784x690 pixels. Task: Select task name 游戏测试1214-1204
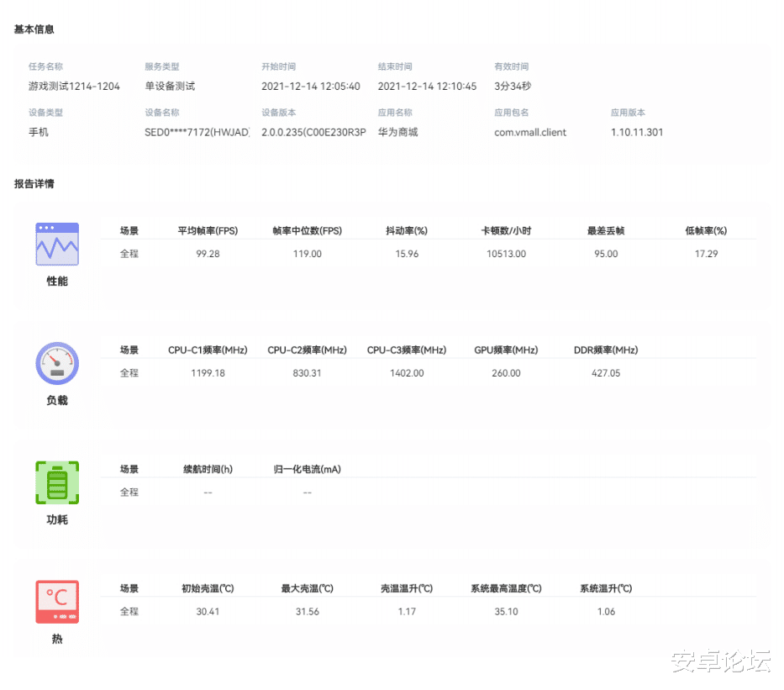[x=74, y=86]
